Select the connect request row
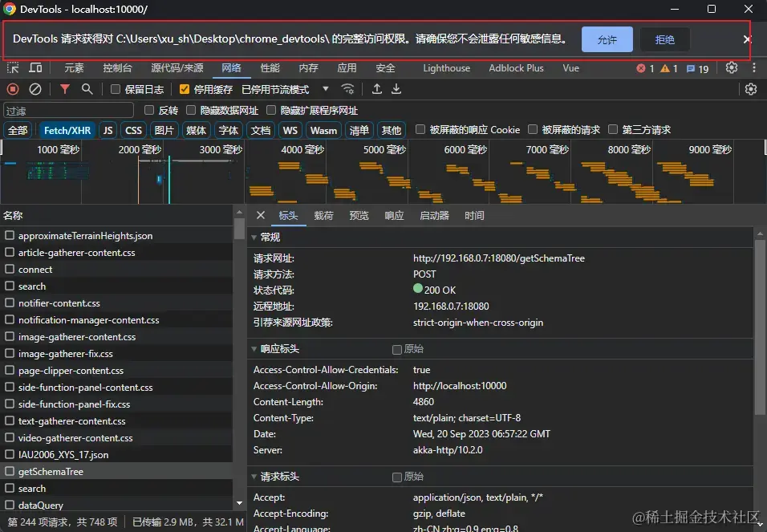The height and width of the screenshot is (532, 767). pos(116,269)
